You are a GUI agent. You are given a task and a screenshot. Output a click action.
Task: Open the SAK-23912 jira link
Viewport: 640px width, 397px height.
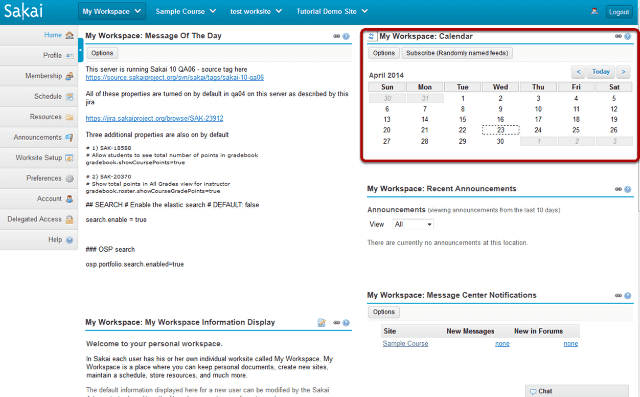154,118
